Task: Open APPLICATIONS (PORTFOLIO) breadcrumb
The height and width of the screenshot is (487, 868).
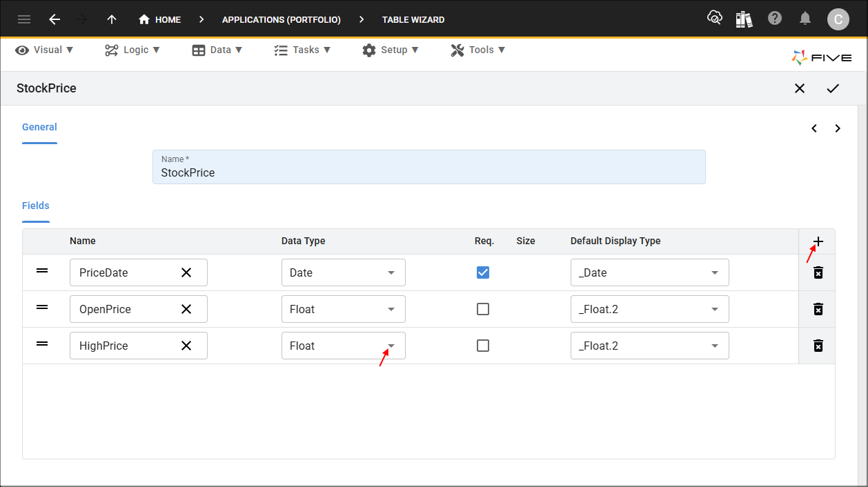Action: point(282,19)
